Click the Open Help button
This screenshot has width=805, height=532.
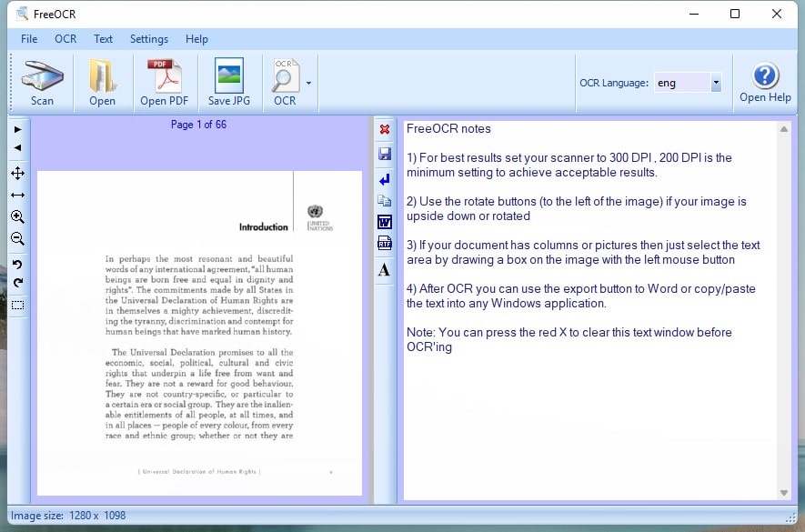click(765, 83)
